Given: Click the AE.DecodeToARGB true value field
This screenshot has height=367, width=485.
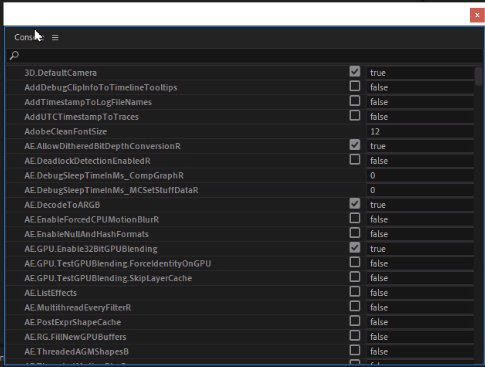Looking at the screenshot, I should (x=420, y=205).
